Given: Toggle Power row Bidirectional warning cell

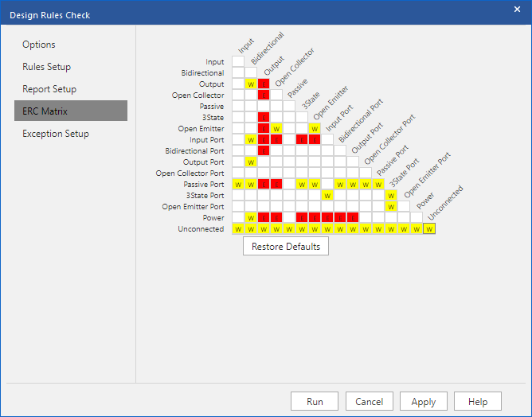Looking at the screenshot, I should tap(251, 218).
